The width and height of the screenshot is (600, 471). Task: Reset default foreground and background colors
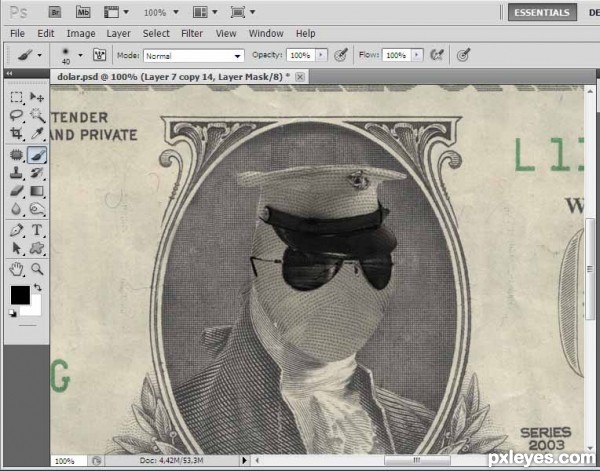[13, 313]
